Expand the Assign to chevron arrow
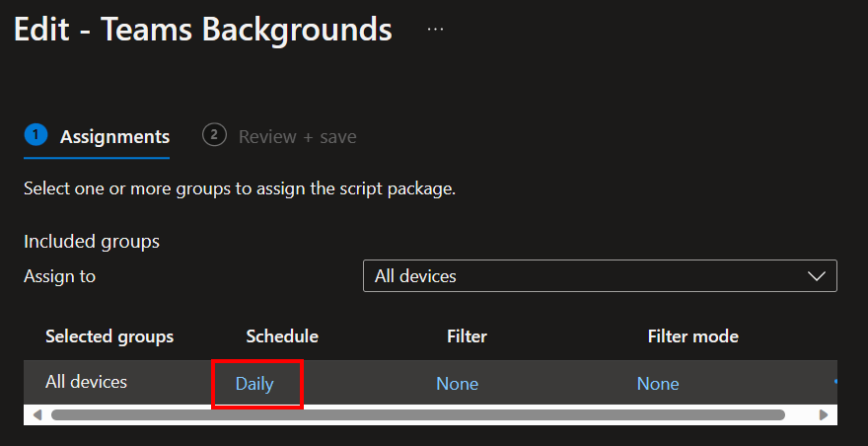Screen dimensions: 868x446 point(817,276)
